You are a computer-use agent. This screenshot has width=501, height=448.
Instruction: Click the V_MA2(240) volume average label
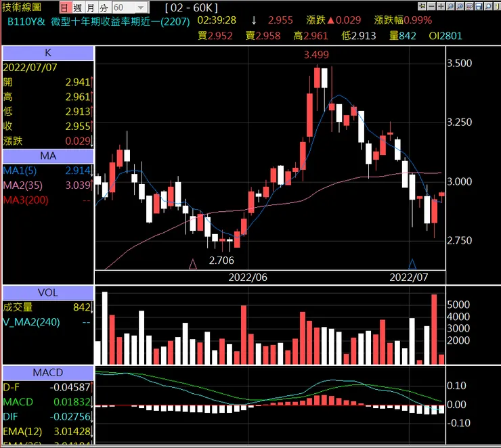31,322
